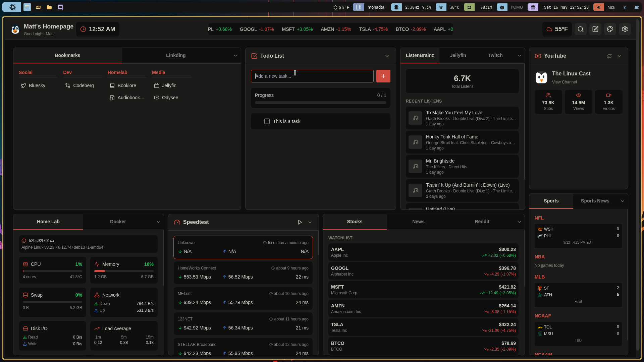644x362 pixels.
Task: Click the Memory usage bar
Action: (124, 271)
